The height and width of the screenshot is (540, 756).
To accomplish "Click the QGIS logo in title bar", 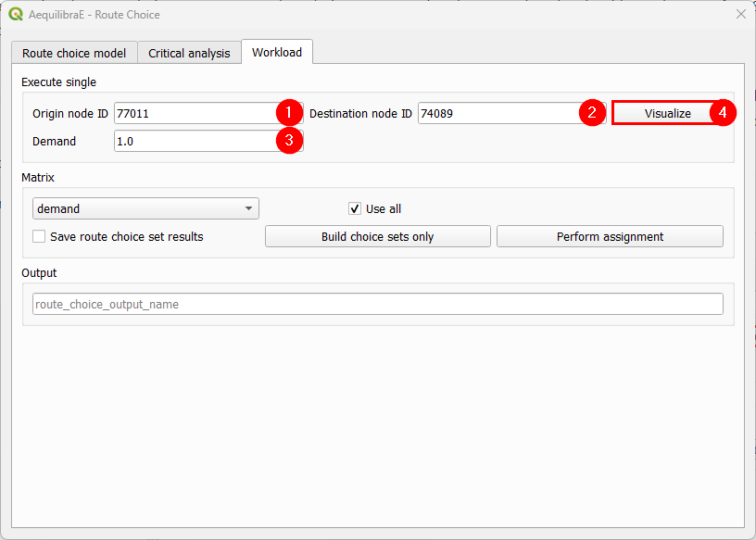I will click(15, 15).
